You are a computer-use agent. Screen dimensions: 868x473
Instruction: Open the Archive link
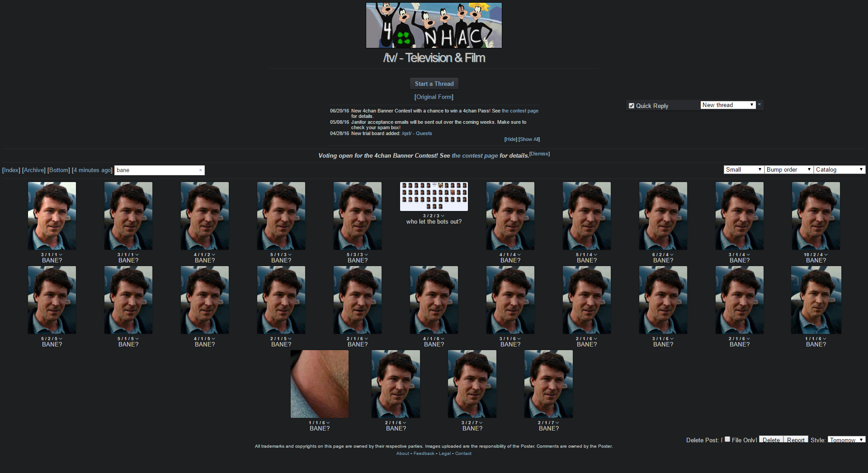coord(34,170)
